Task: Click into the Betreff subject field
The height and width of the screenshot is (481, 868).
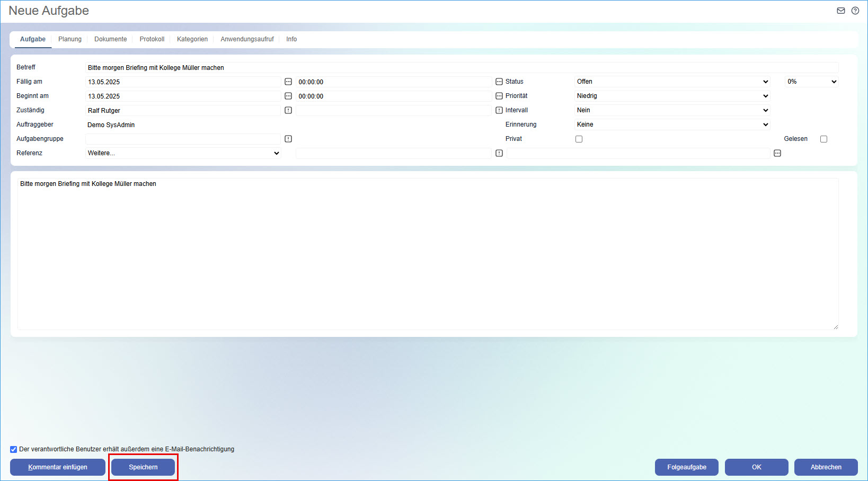Action: (462, 67)
